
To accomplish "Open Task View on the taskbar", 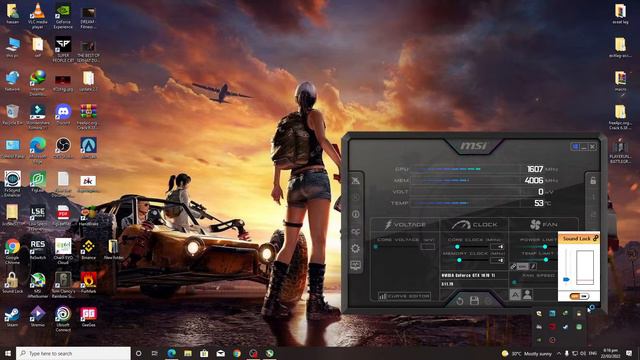I will pos(155,353).
